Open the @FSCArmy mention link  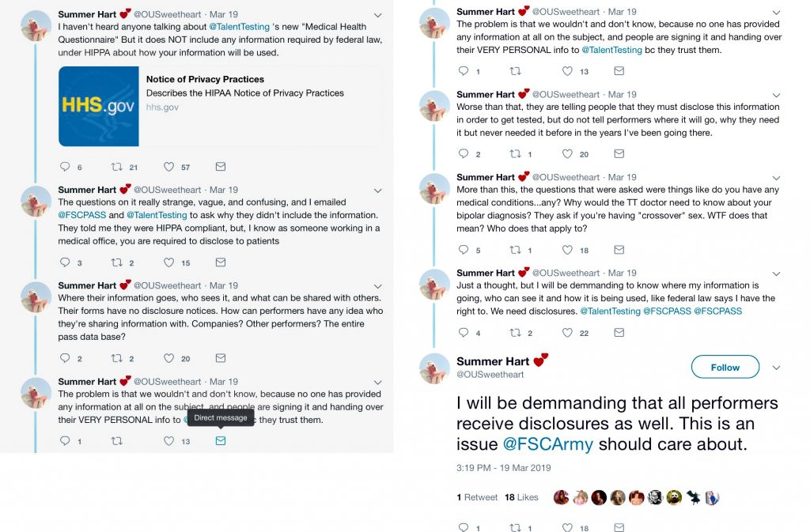547,444
